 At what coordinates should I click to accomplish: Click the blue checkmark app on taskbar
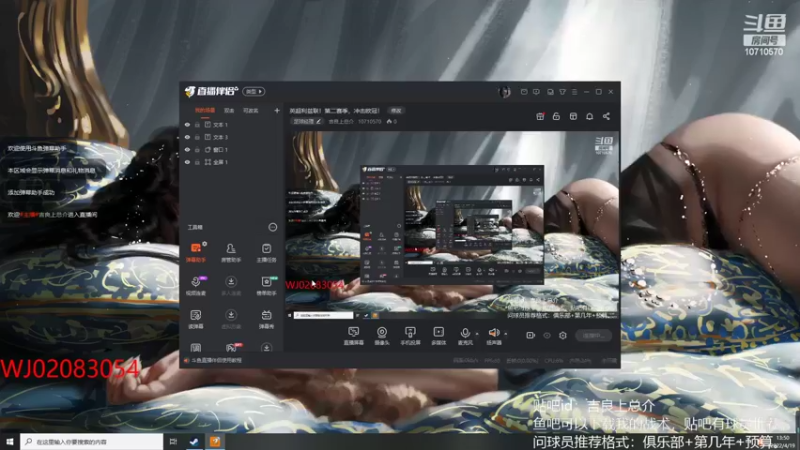(x=194, y=441)
